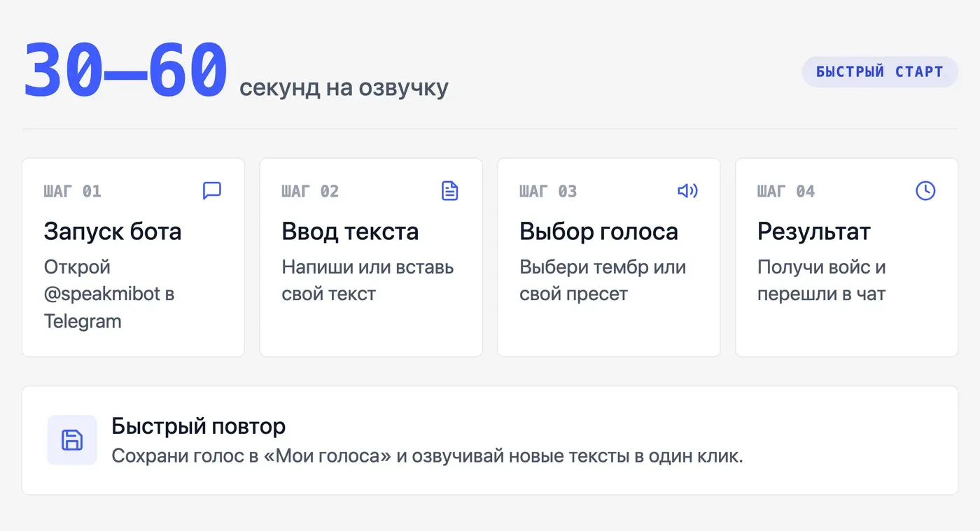The width and height of the screenshot is (980, 531).
Task: Select the Ввод текста heading
Action: tap(350, 232)
